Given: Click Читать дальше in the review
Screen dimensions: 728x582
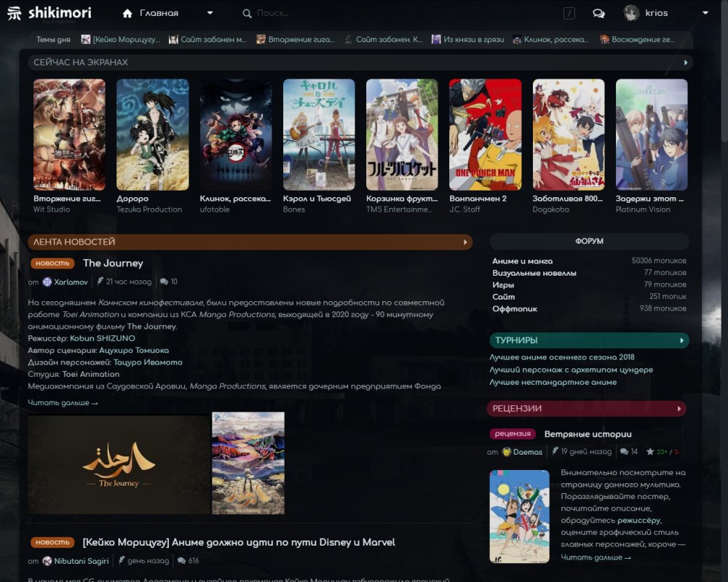Looking at the screenshot, I should click(596, 557).
